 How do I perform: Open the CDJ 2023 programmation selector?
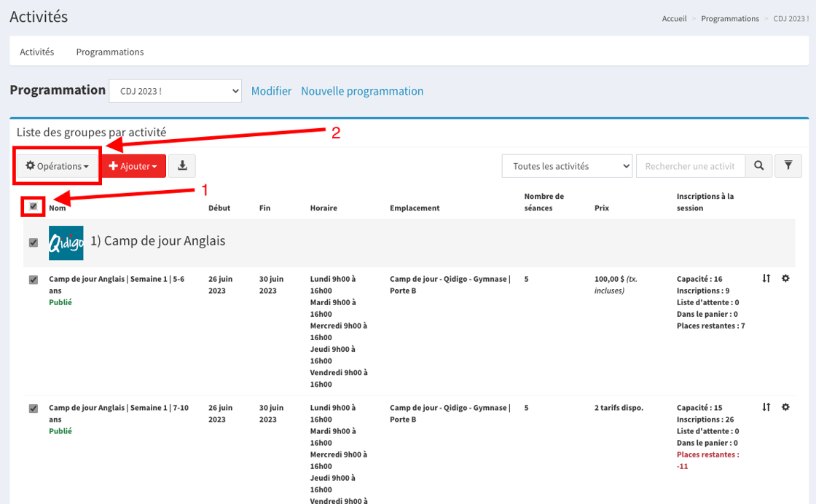click(175, 91)
